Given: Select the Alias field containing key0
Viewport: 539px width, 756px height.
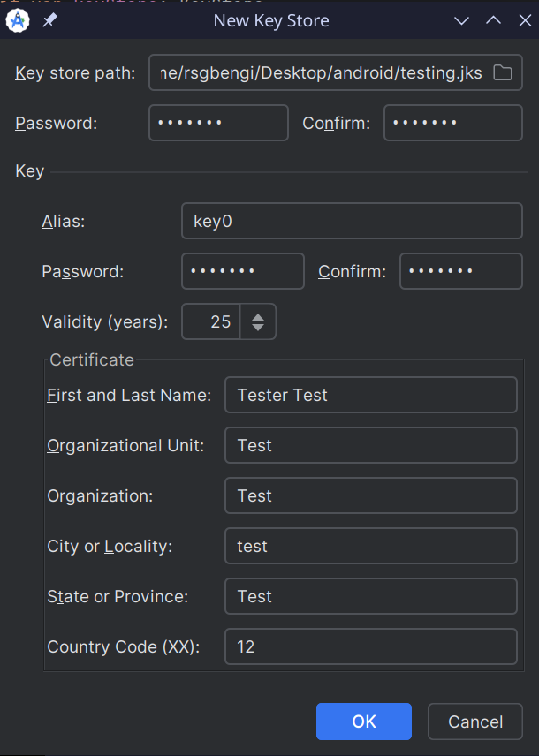Looking at the screenshot, I should [352, 221].
